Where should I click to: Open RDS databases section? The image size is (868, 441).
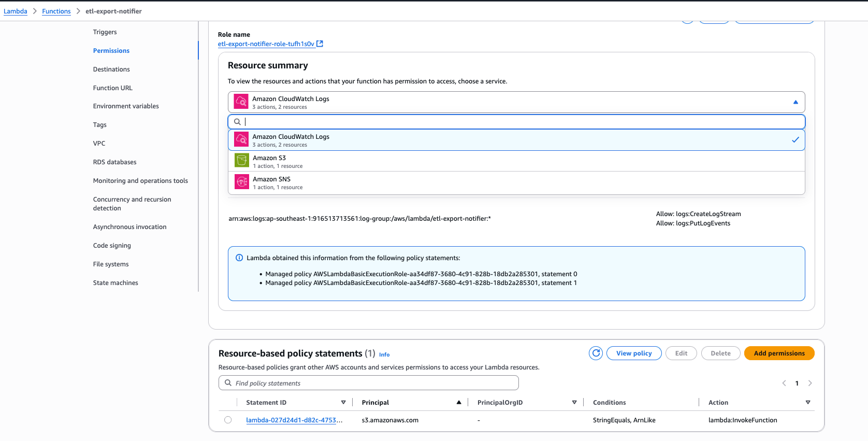115,162
